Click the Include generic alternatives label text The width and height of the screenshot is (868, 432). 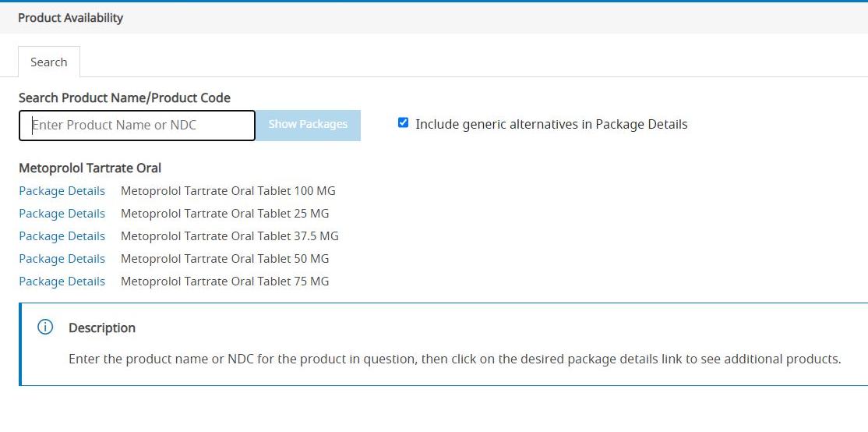(551, 125)
